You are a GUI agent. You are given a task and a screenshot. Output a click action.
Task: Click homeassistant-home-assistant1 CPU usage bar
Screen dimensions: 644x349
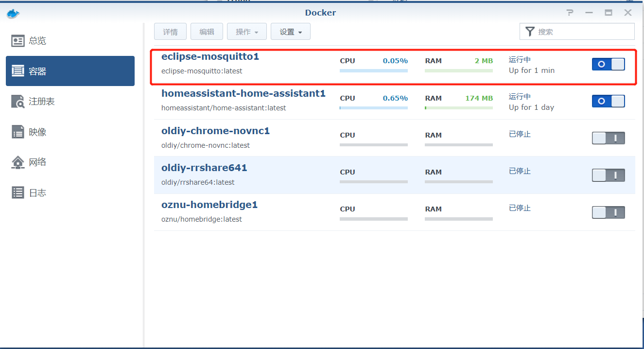(374, 108)
